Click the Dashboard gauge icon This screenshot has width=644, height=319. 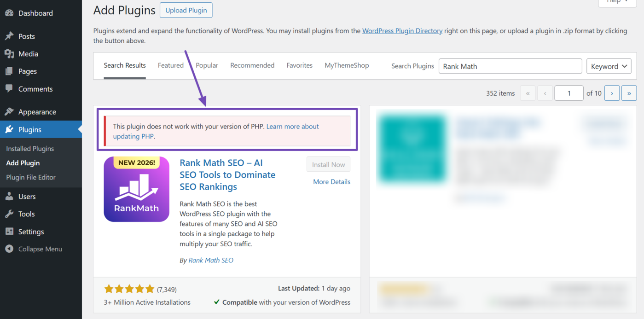pos(9,13)
